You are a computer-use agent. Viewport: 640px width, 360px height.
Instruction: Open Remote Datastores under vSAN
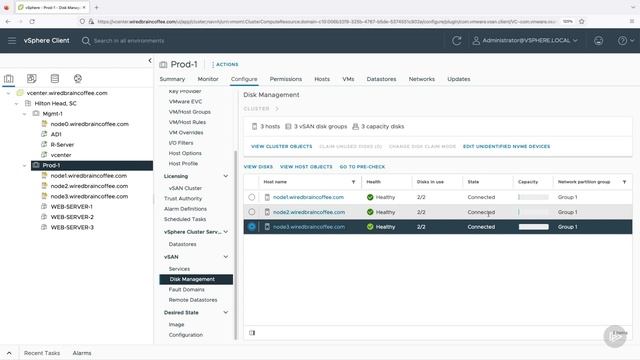[x=193, y=300]
